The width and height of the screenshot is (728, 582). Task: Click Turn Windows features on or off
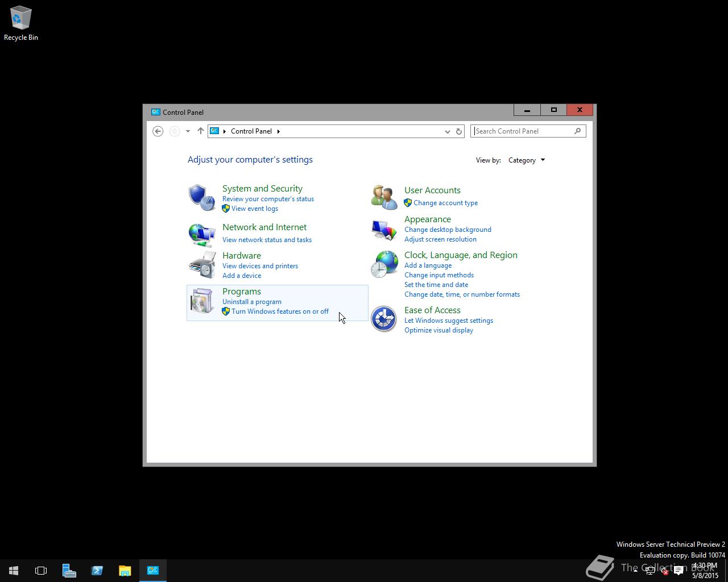point(280,311)
